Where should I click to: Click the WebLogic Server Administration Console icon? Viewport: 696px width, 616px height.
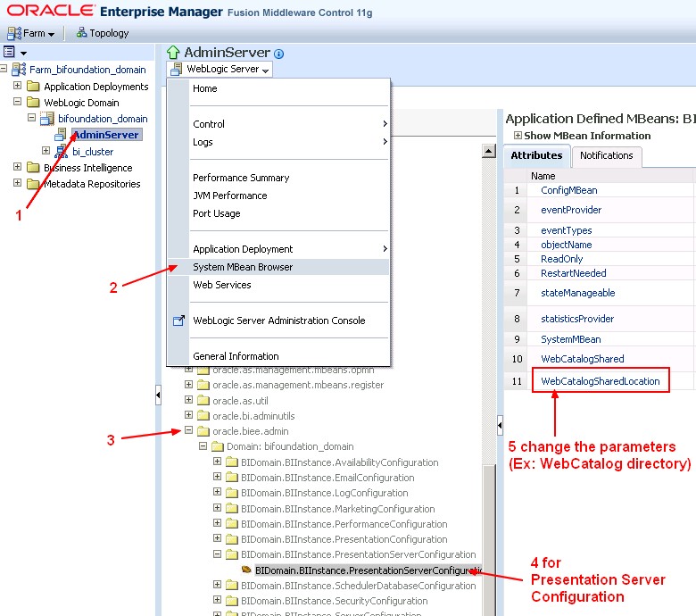pos(178,320)
